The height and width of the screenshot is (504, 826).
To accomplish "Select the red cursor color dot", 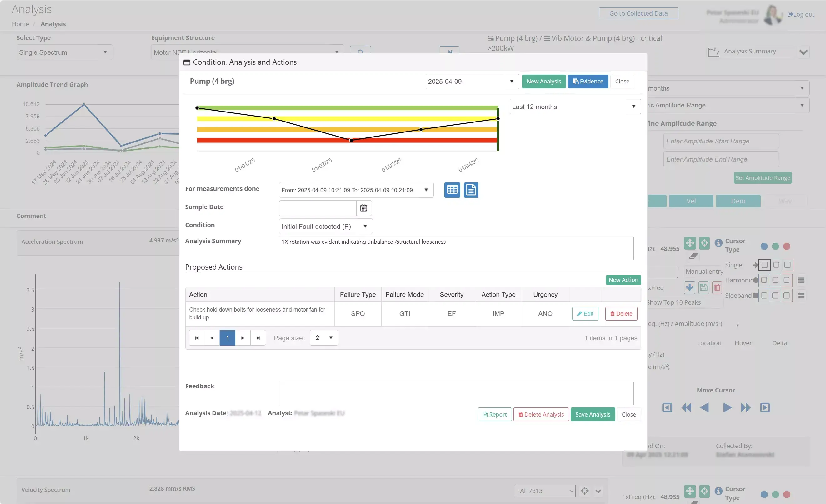I will pos(787,247).
